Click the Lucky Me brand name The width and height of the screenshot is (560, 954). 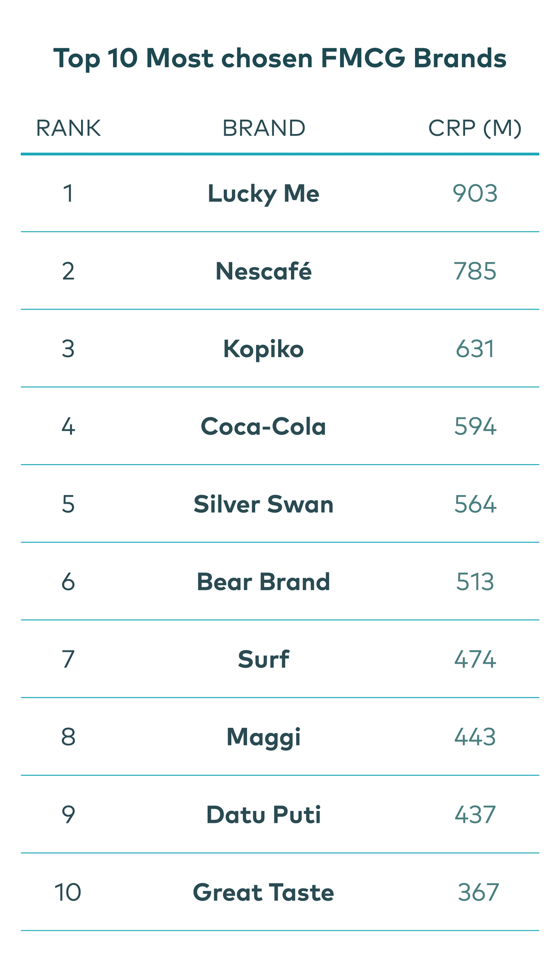click(x=263, y=194)
